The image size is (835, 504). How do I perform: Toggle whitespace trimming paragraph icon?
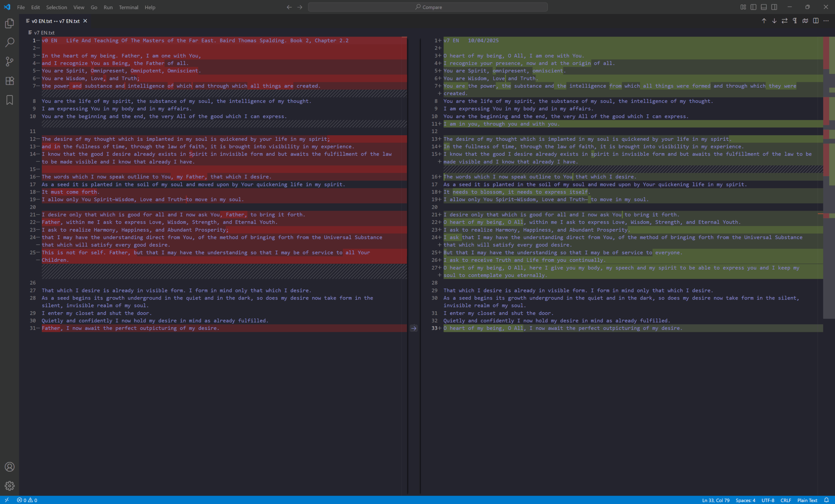[x=795, y=21]
